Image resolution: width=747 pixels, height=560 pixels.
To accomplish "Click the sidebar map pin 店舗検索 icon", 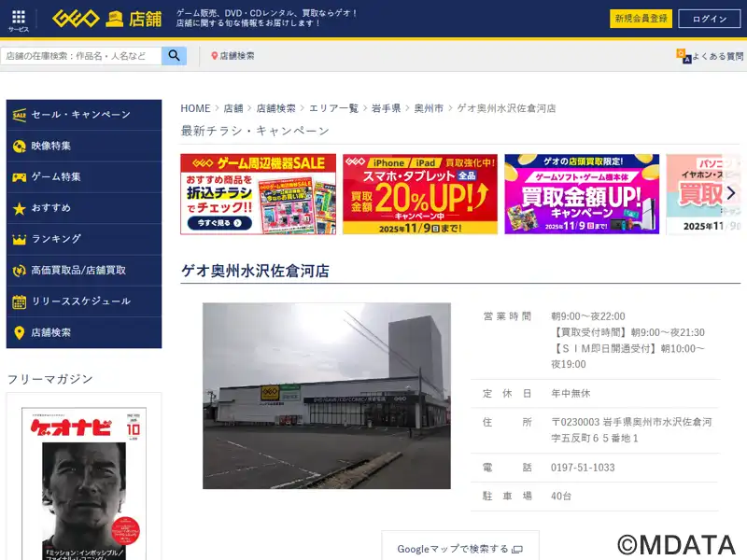I will coord(19,333).
